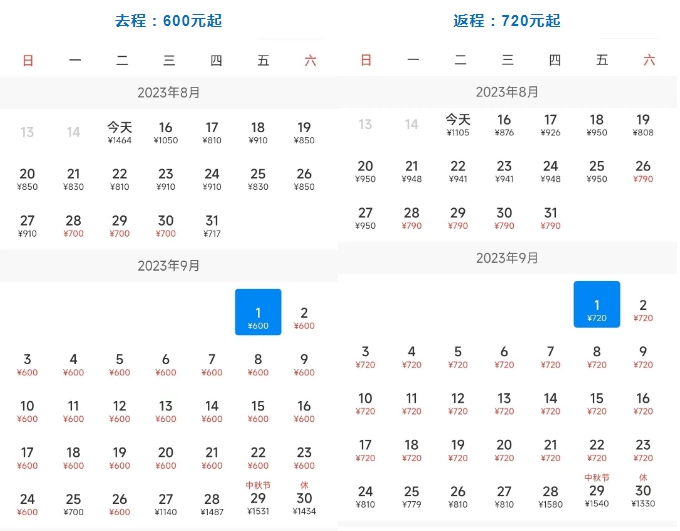
Task: Select September 28 at ¥1487 in the departure calendar
Action: coord(212,504)
